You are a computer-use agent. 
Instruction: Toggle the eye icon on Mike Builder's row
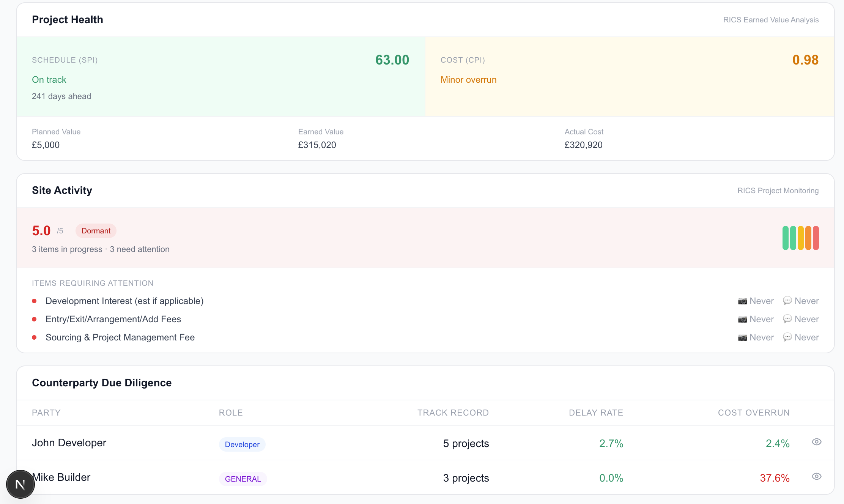click(816, 476)
